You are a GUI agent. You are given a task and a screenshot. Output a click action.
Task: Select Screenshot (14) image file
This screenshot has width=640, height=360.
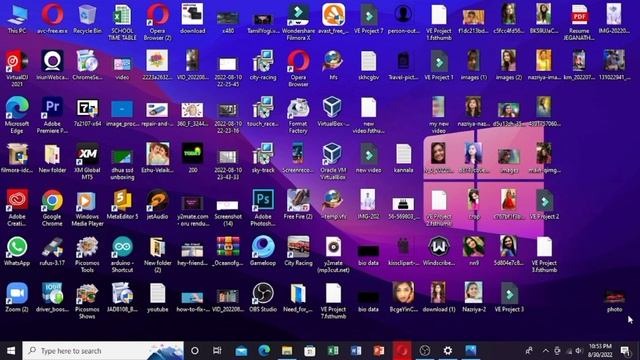point(228,212)
